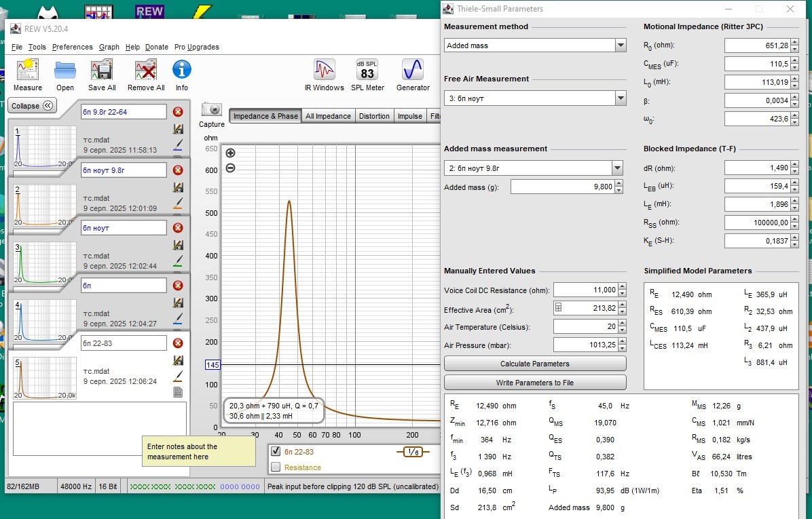Image resolution: width=812 pixels, height=519 pixels.
Task: Launch the signal Generator
Action: pos(413,71)
